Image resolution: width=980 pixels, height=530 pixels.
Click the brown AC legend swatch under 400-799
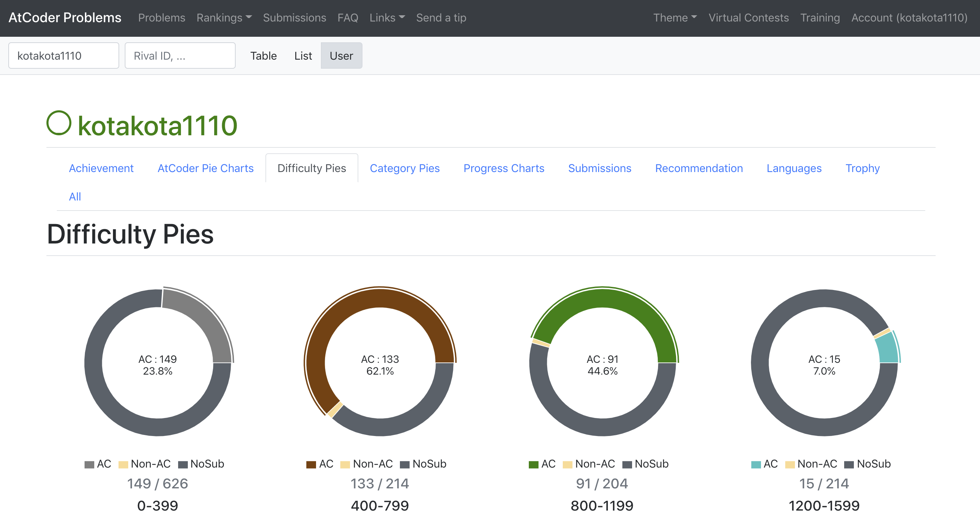[x=311, y=464]
